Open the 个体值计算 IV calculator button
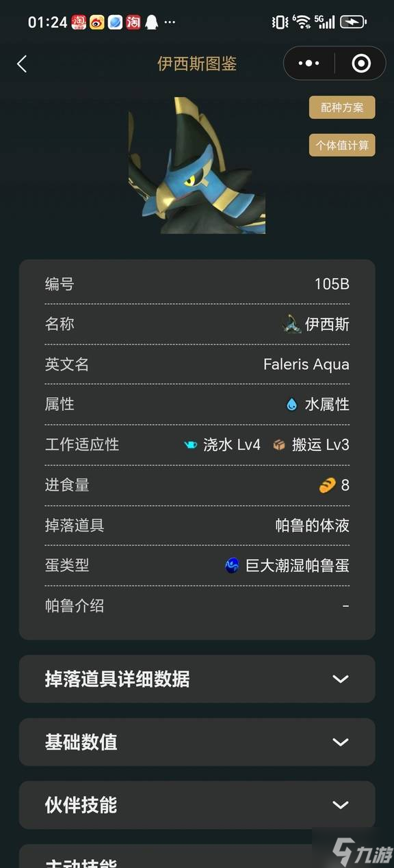Screen dimensions: 394x868 pos(342,145)
